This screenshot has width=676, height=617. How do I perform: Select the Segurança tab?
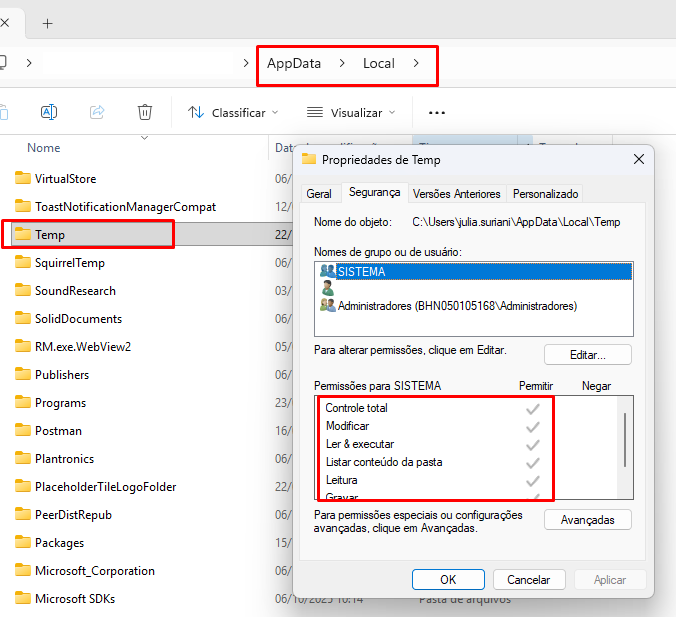374,192
